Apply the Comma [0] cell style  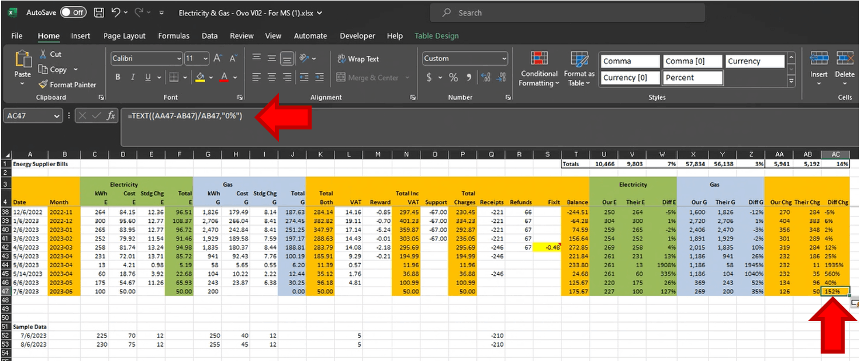pos(693,61)
